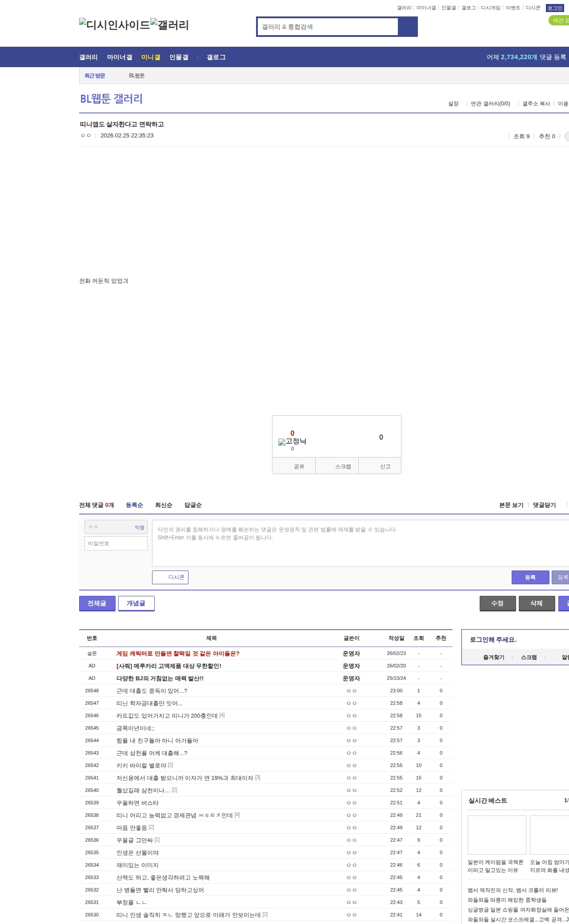569x924 pixels.
Task: Expand the 연관 갤러리(0/0) list
Action: click(490, 104)
